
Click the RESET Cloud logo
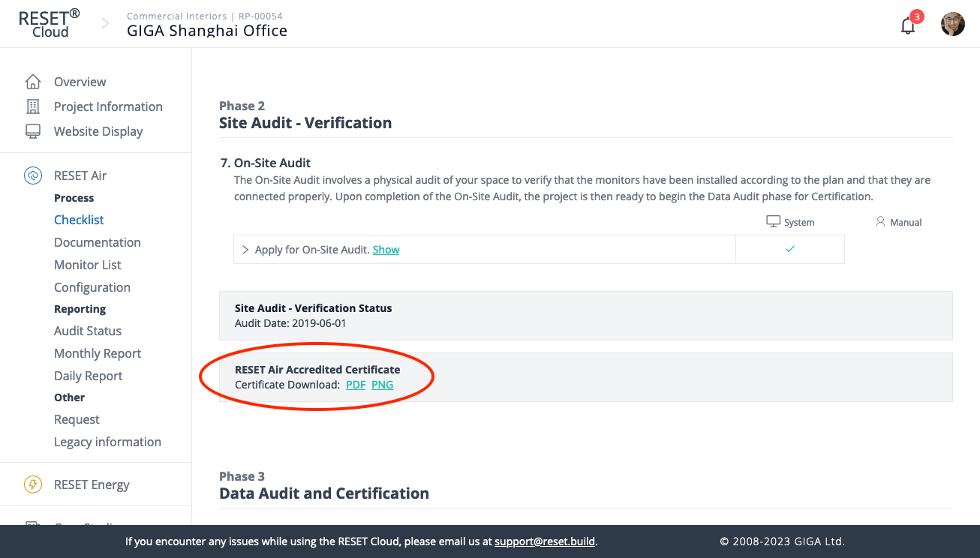pyautogui.click(x=50, y=24)
